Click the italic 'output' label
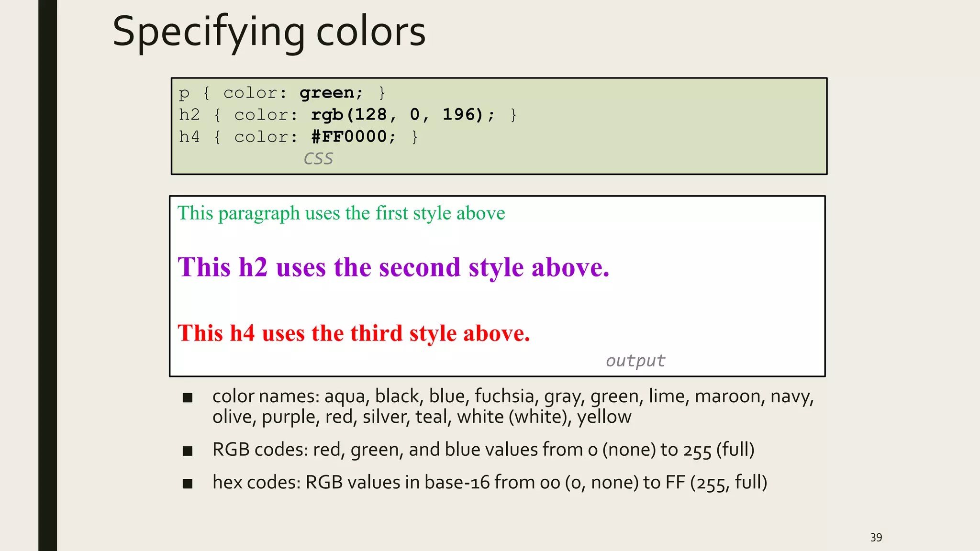The image size is (980, 551). [x=635, y=360]
